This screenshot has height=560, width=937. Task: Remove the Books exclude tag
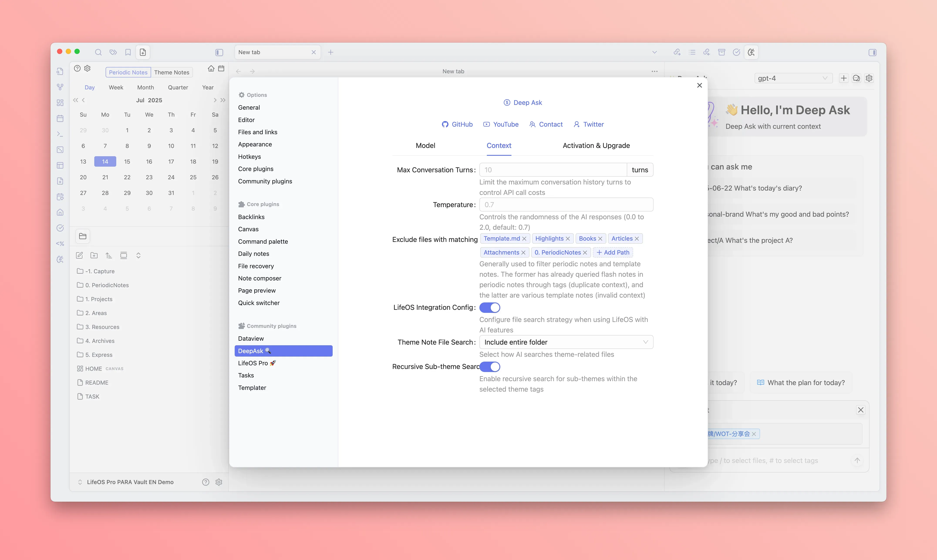pyautogui.click(x=600, y=239)
